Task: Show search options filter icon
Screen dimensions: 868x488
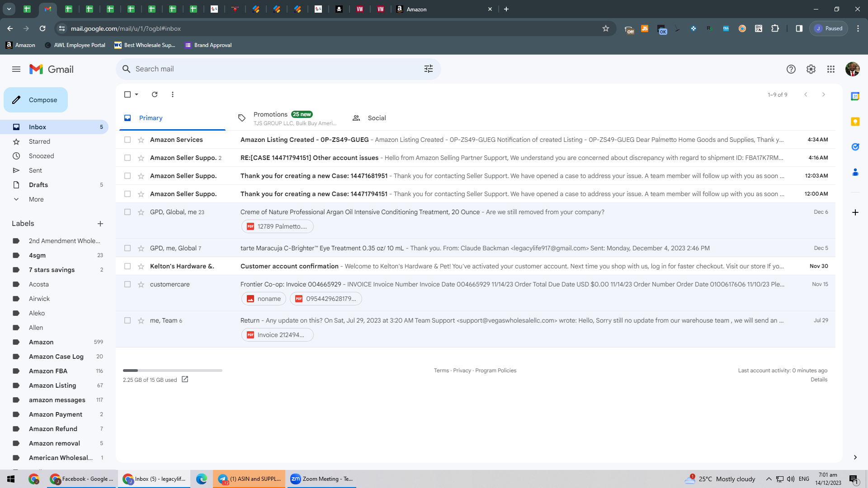Action: point(429,69)
